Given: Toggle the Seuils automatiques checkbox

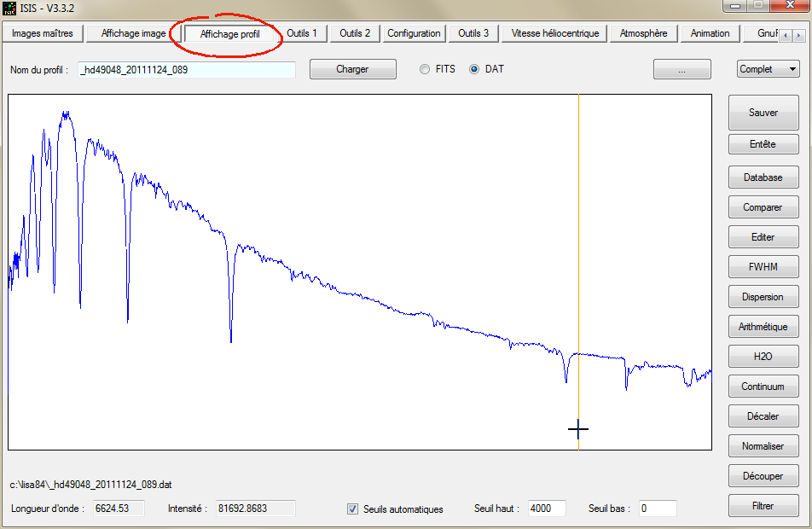Looking at the screenshot, I should (352, 509).
